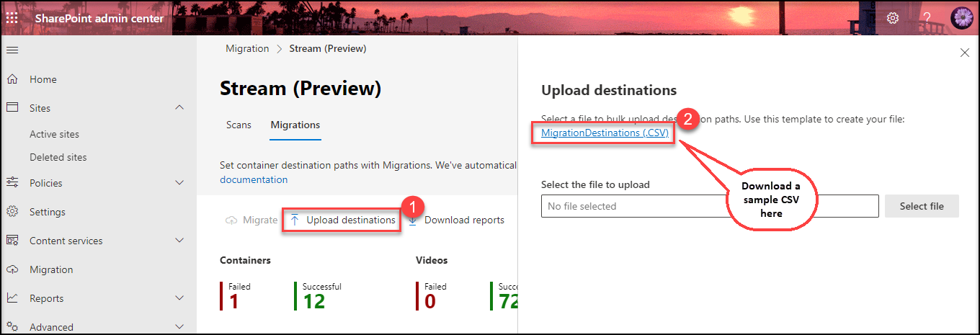Select the Migrations tab
Image resolution: width=980 pixels, height=335 pixels.
(x=295, y=125)
